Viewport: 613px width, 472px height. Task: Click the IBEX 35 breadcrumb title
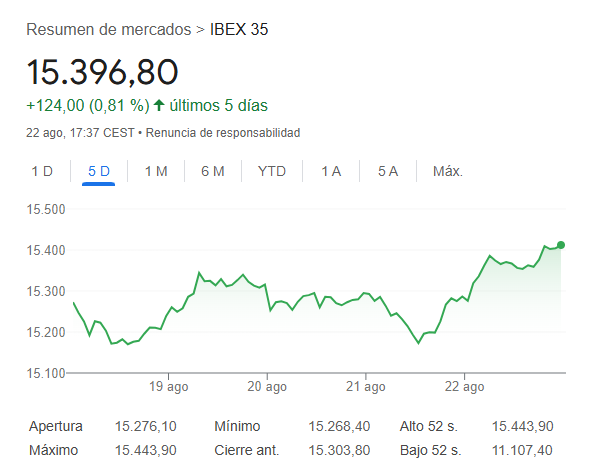239,29
